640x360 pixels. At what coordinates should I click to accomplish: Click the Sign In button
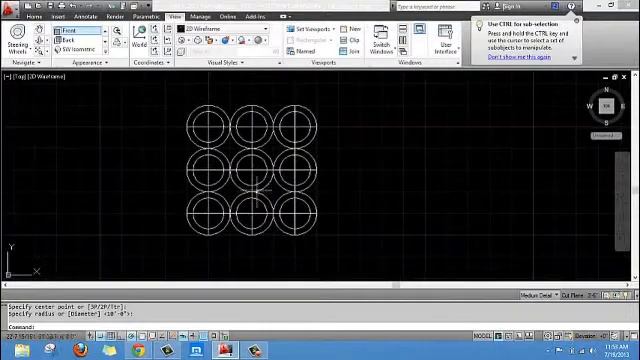507,6
